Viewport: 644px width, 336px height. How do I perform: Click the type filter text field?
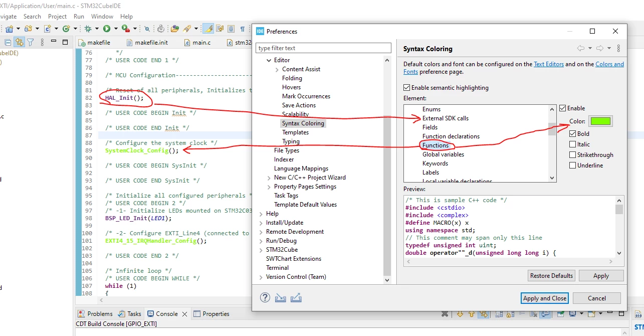click(323, 48)
